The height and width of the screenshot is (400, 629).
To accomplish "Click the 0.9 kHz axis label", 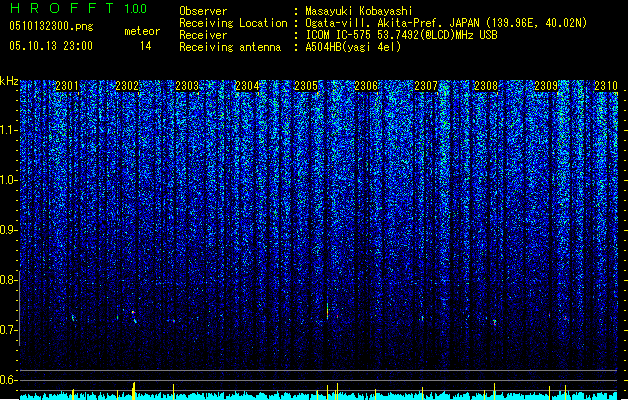I will click(x=8, y=230).
